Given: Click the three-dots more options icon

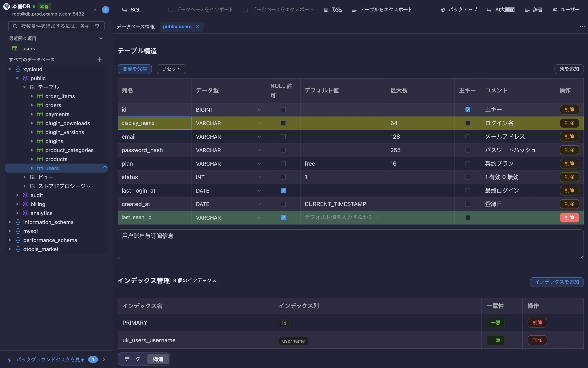Looking at the screenshot, I should [x=582, y=27].
